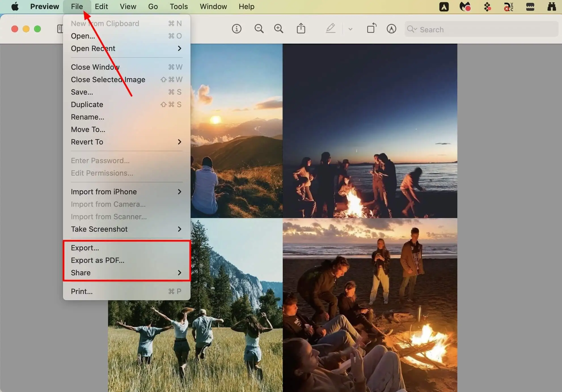This screenshot has width=562, height=392.
Task: Click the Info tool icon in toolbar
Action: pyautogui.click(x=236, y=29)
